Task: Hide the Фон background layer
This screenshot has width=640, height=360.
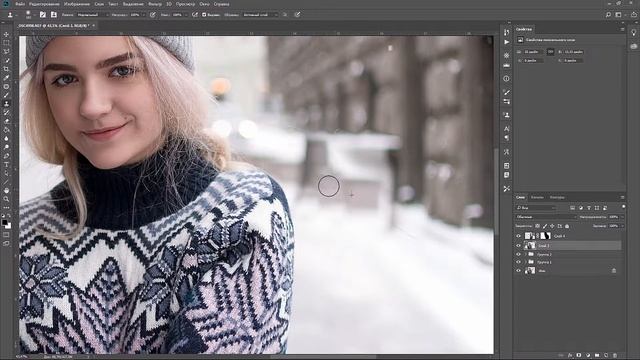Action: click(518, 271)
